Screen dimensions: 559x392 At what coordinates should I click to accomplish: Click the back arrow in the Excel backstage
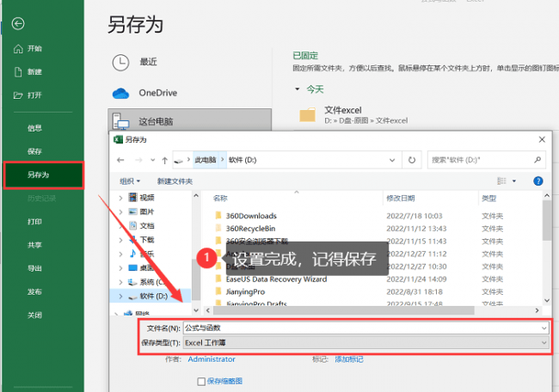coord(18,24)
